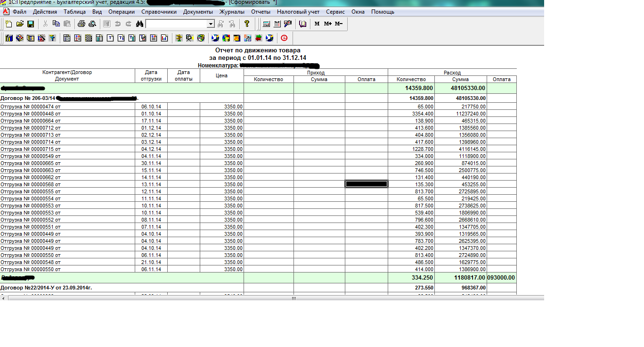Click Отгрузка № 00000474 document row

pyautogui.click(x=31, y=107)
